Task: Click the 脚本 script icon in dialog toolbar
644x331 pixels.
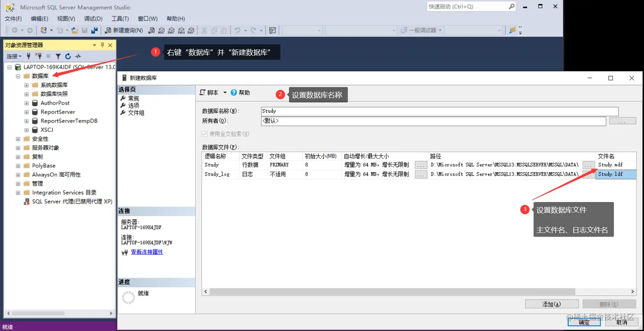Action: tap(203, 92)
